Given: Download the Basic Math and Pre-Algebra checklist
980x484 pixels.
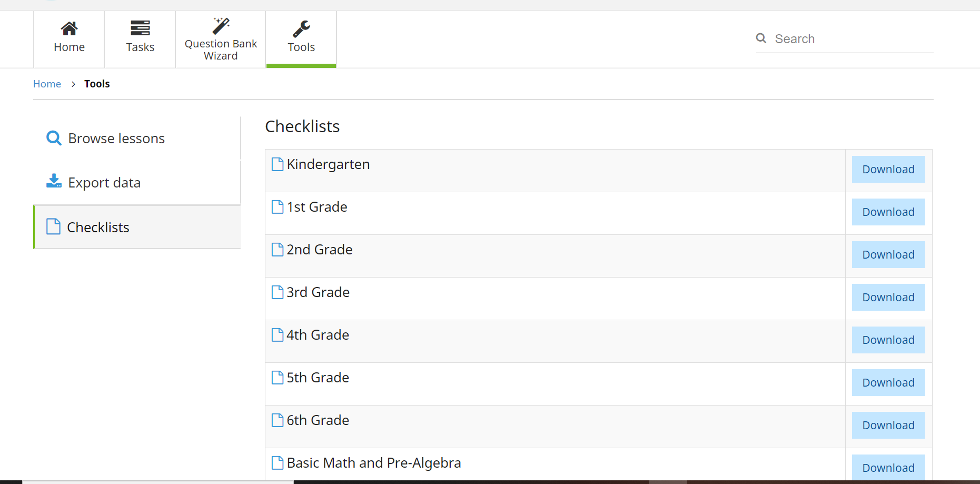Looking at the screenshot, I should click(888, 468).
